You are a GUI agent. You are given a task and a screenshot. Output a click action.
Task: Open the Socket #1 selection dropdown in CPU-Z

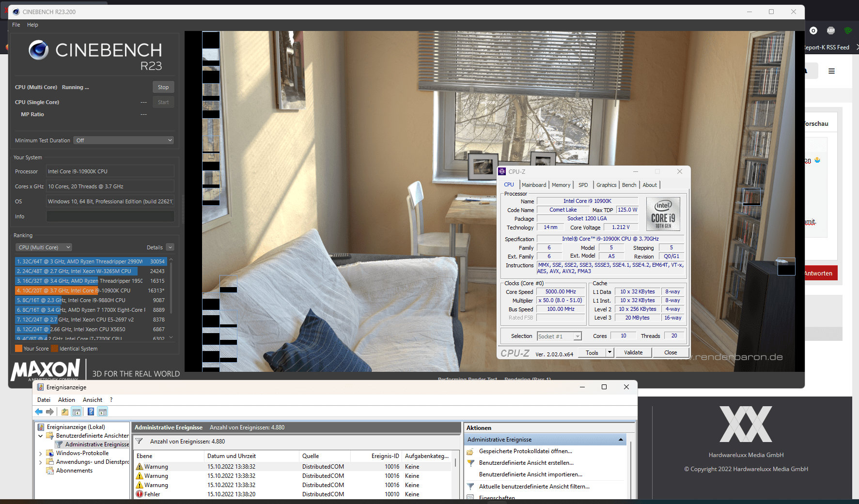click(559, 336)
